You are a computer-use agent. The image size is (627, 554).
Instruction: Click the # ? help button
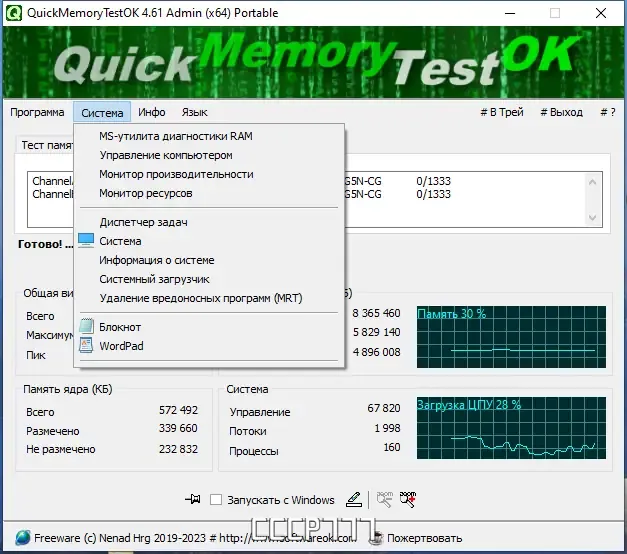(x=608, y=112)
